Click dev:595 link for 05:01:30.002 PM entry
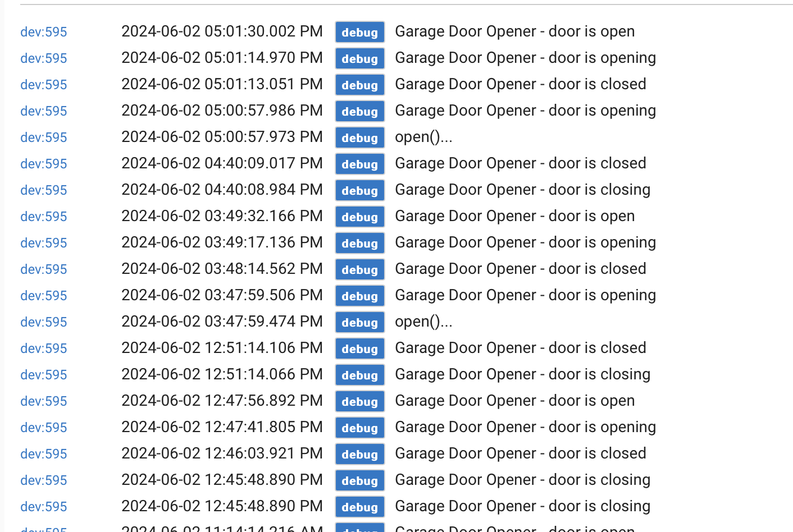Image resolution: width=793 pixels, height=532 pixels. pyautogui.click(x=44, y=32)
